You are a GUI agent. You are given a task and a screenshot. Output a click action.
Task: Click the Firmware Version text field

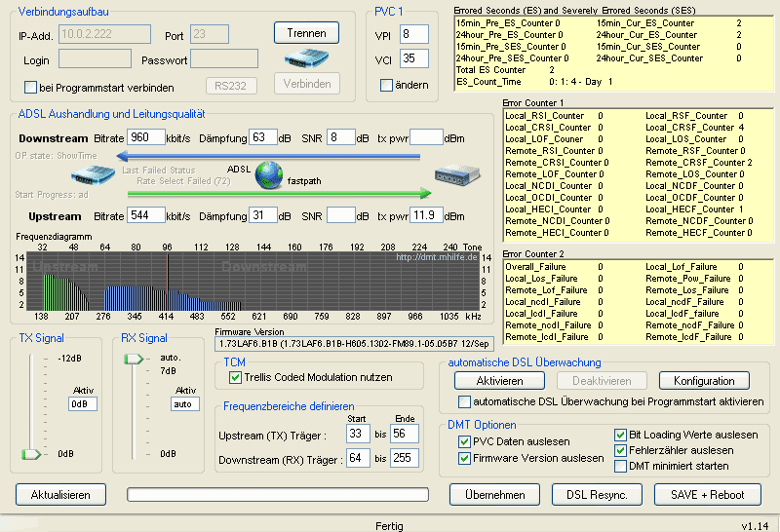354,344
